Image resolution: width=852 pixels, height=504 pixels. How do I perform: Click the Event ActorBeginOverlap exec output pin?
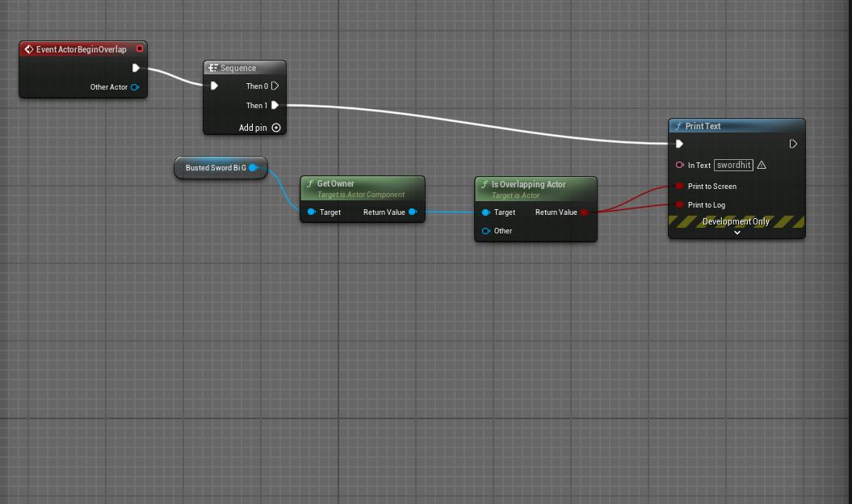coord(136,69)
